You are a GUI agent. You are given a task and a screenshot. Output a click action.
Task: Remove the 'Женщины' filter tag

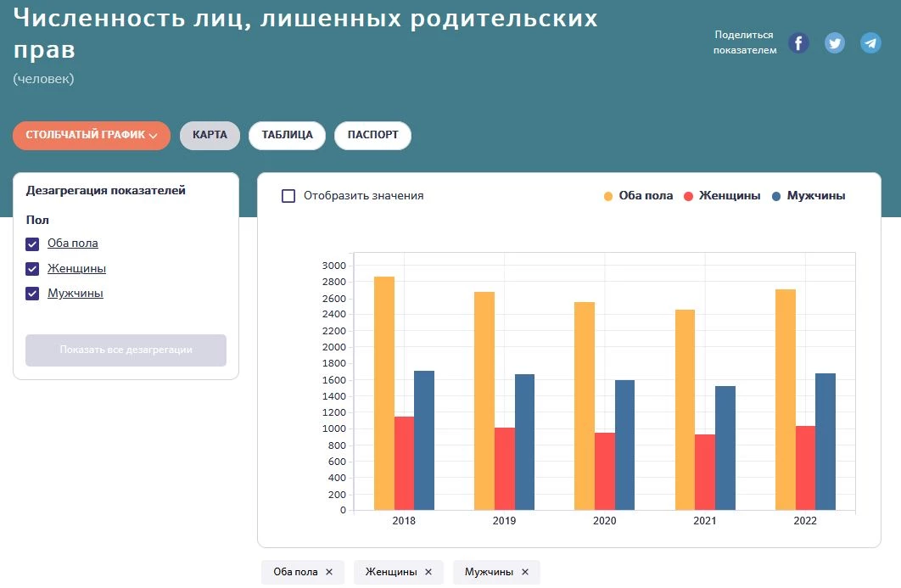(x=428, y=572)
